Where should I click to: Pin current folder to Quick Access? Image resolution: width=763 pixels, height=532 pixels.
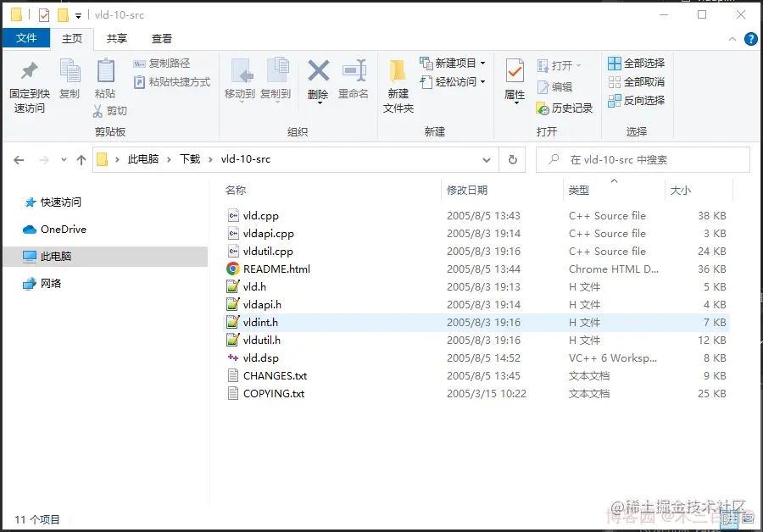coord(28,85)
